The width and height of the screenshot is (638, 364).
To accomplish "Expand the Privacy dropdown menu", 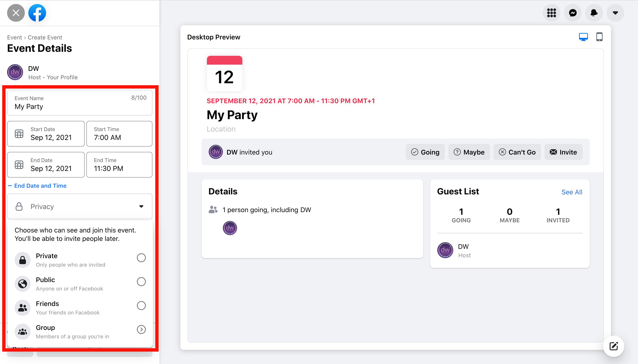I will (80, 206).
